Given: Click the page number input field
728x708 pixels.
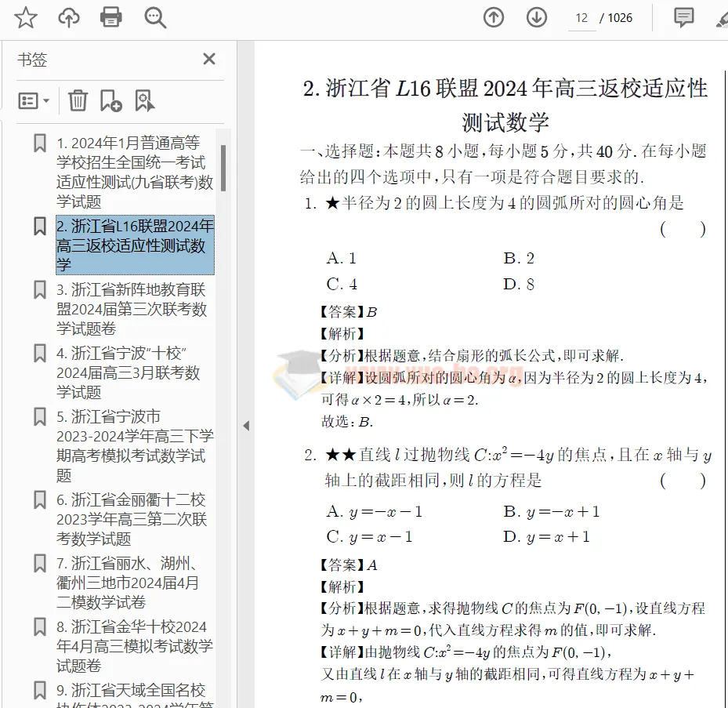Looking at the screenshot, I should (581, 18).
